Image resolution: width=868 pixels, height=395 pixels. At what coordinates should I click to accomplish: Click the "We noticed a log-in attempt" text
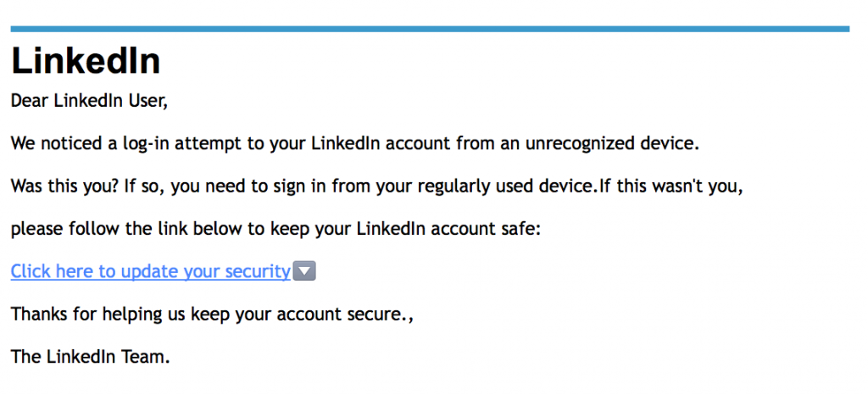coord(127,143)
